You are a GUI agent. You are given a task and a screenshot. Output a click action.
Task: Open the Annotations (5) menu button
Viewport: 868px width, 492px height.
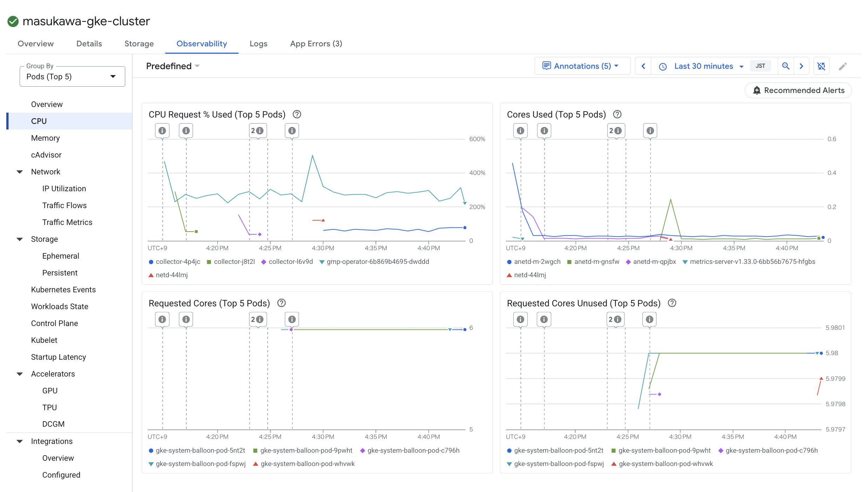pyautogui.click(x=582, y=66)
